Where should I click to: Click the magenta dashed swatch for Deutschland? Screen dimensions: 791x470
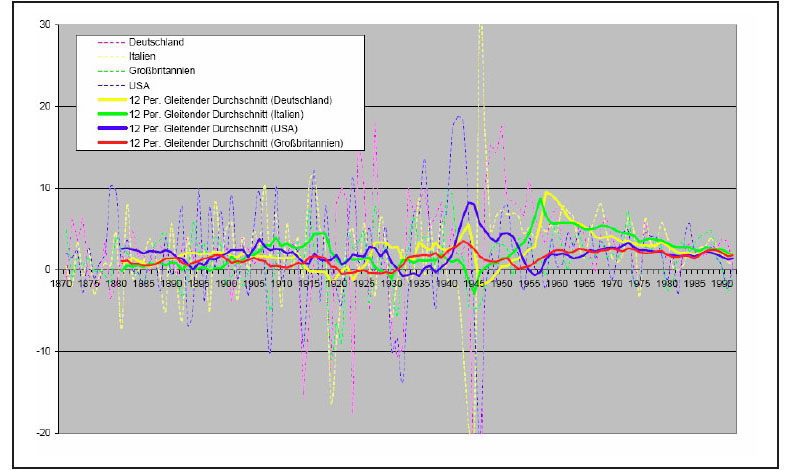112,42
